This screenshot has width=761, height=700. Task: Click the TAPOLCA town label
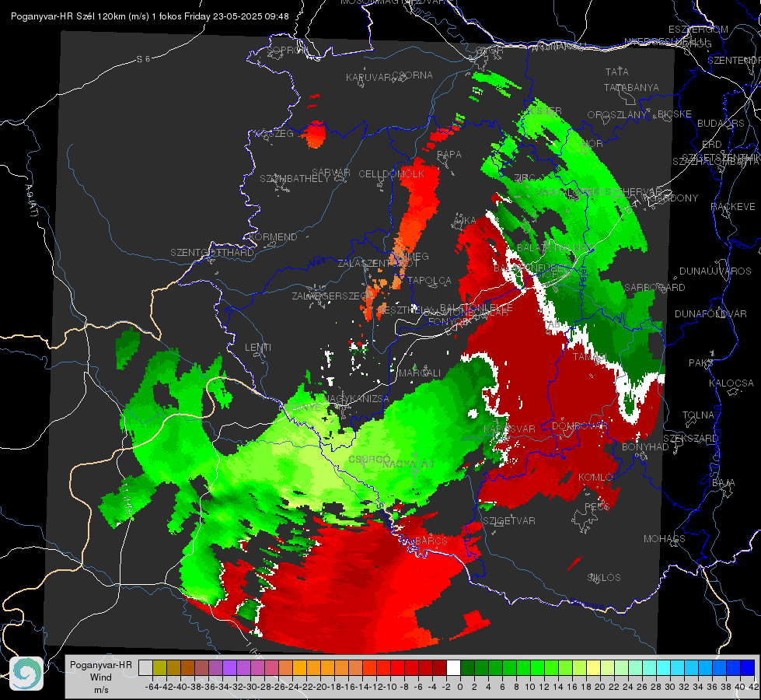point(429,280)
